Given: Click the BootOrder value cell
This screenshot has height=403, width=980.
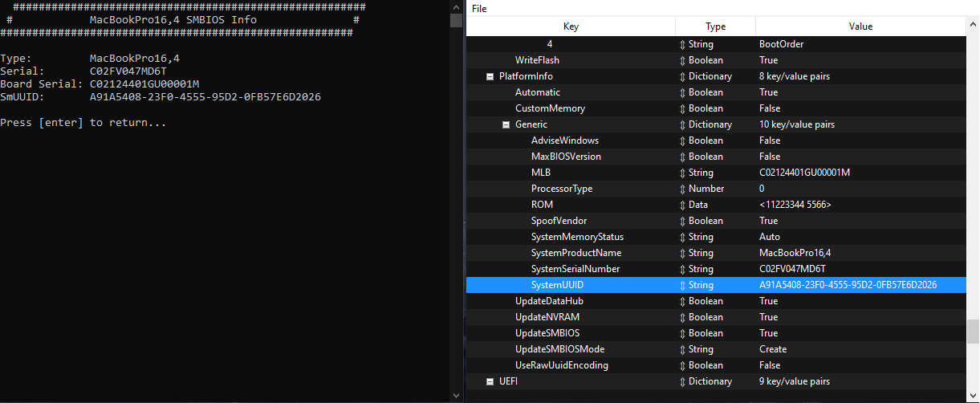Looking at the screenshot, I should point(782,44).
